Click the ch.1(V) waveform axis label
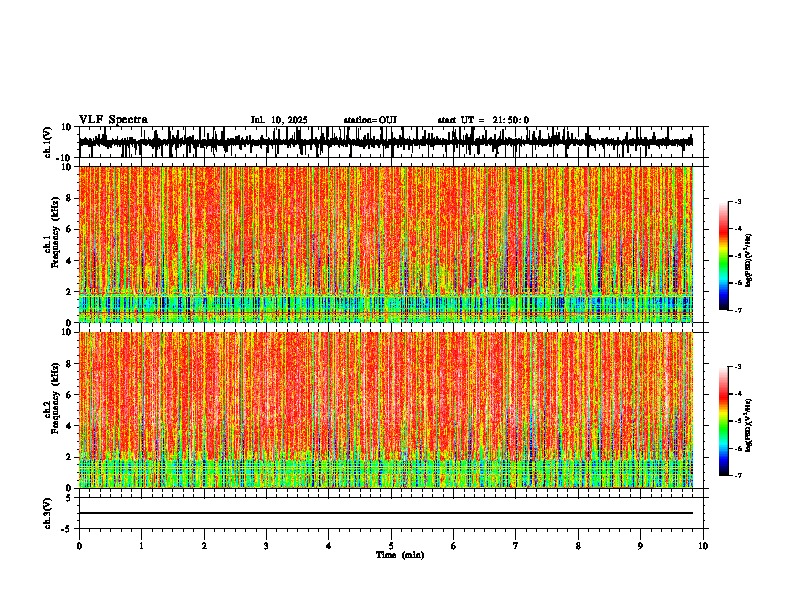This screenshot has width=792, height=612. (x=48, y=142)
